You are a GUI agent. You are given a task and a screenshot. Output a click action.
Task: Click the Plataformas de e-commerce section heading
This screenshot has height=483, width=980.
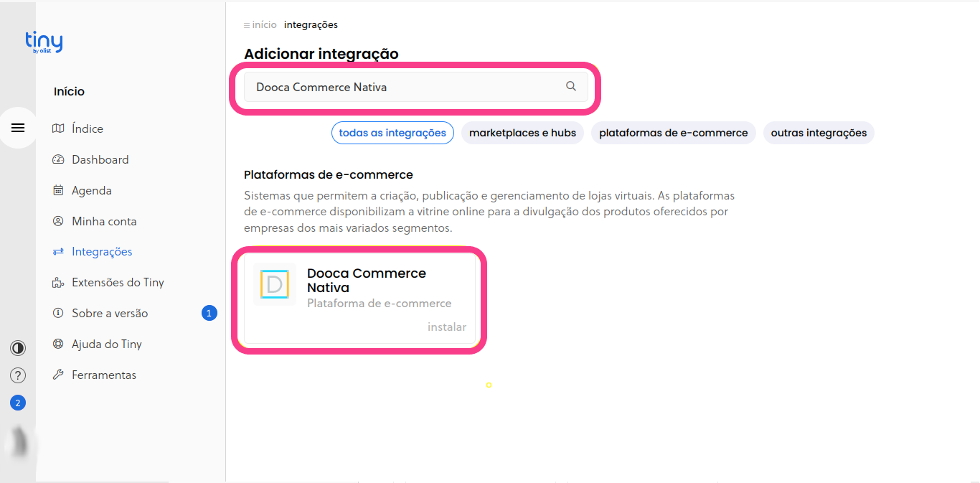pos(329,174)
